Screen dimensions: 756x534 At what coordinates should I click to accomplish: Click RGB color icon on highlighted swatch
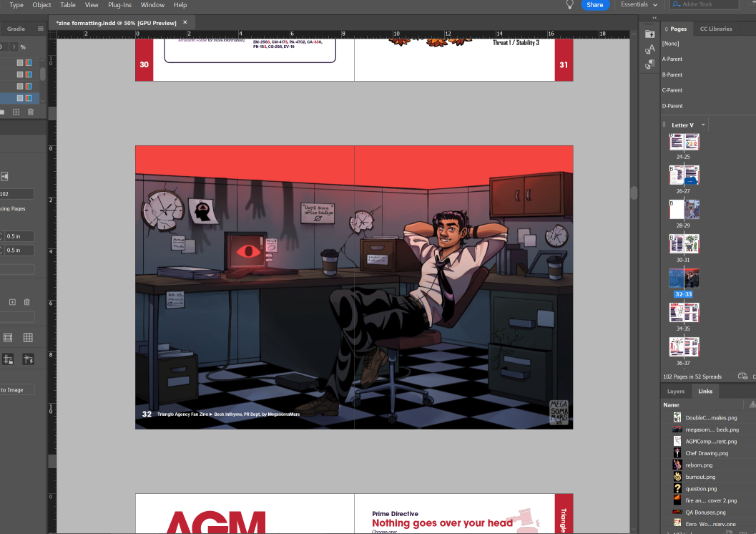29,98
